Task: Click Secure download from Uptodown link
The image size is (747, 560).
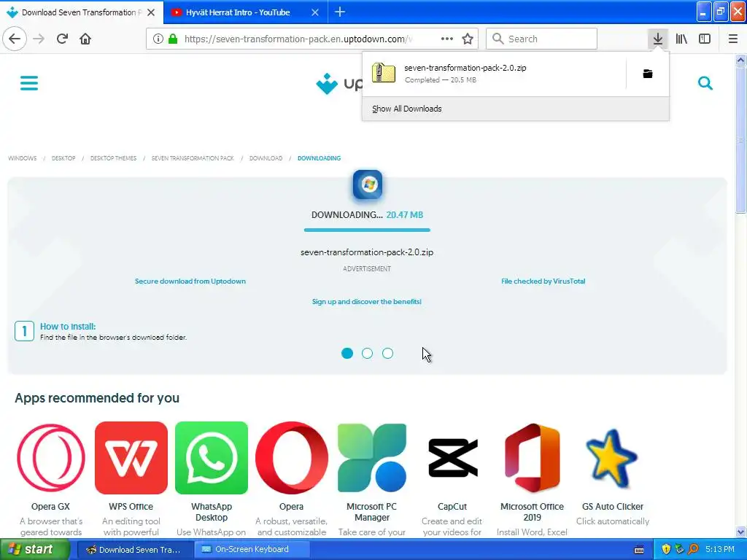Action: click(190, 281)
